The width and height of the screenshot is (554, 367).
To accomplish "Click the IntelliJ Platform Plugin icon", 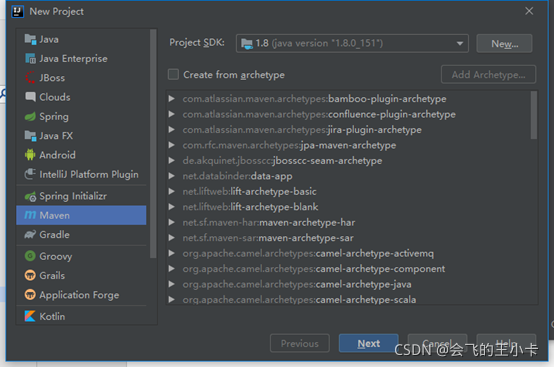I will [30, 174].
